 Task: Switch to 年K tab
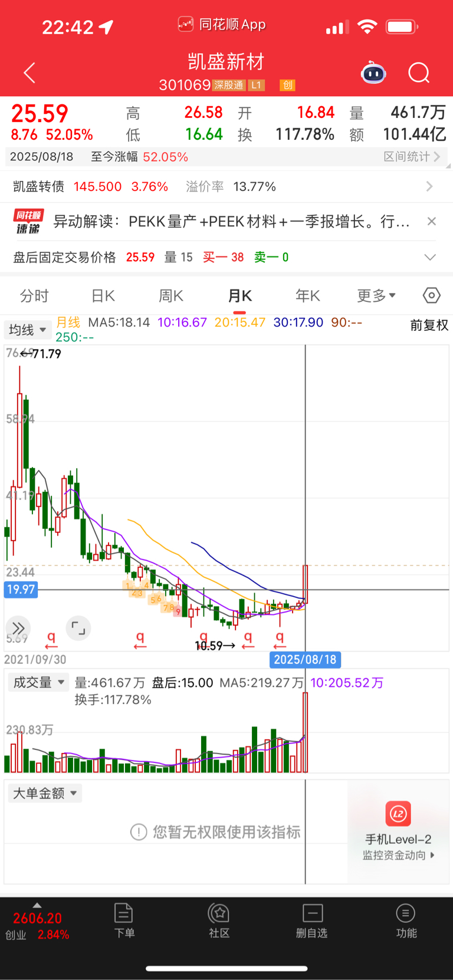308,296
